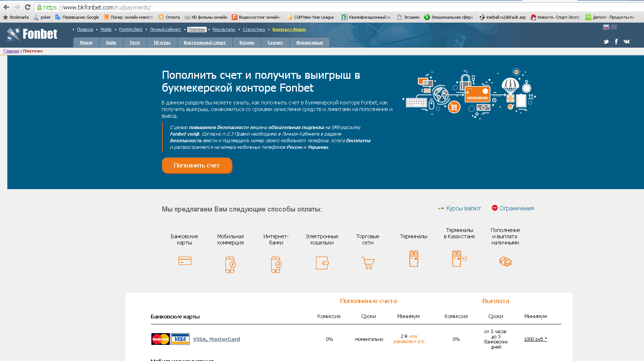This screenshot has width=644, height=361.
Task: Open the Bookmarks star folder
Action: tap(16, 17)
